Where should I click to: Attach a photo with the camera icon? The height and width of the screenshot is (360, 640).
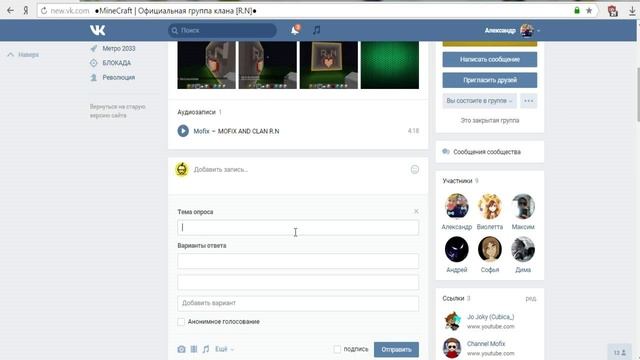click(181, 349)
